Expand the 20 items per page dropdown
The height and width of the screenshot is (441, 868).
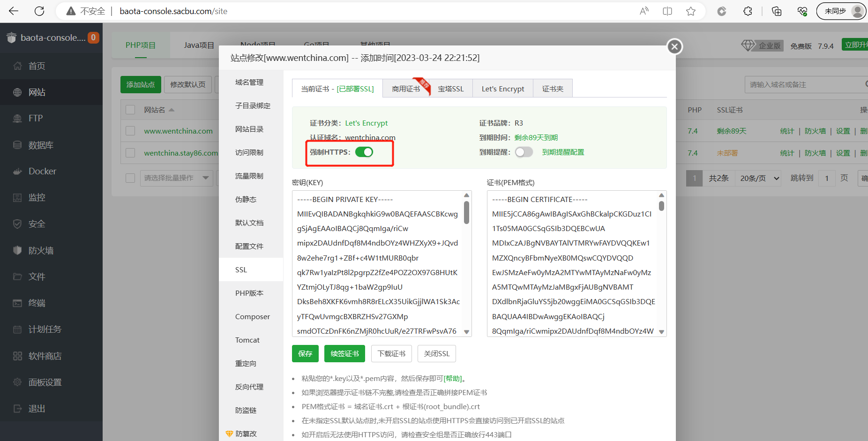pyautogui.click(x=759, y=178)
